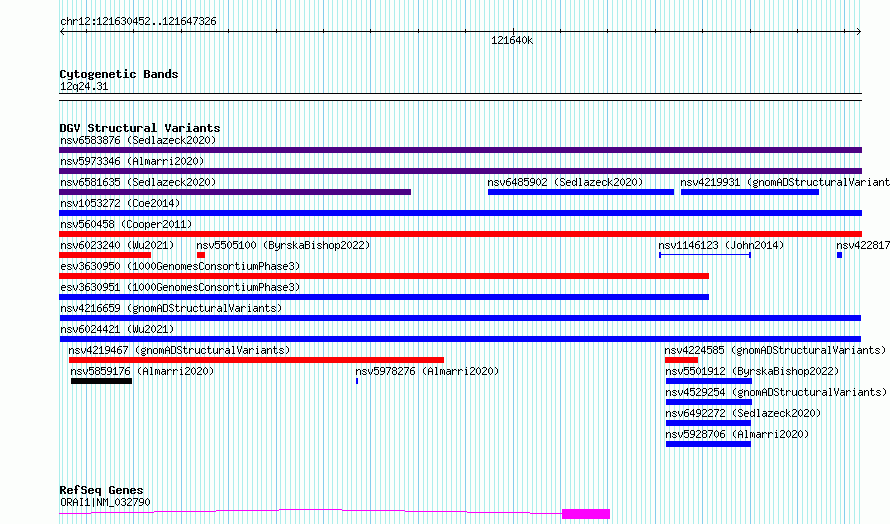Open esv3630950 (1000GenomesConsortiumPhase3) label
The height and width of the screenshot is (524, 890).
(x=180, y=266)
